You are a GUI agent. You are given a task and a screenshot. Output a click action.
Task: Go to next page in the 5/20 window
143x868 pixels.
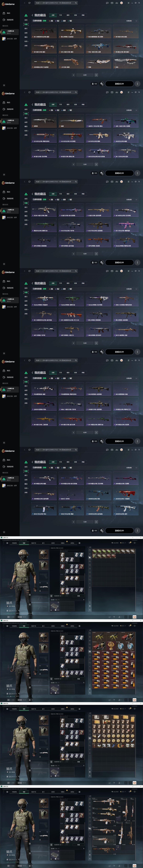96,343
